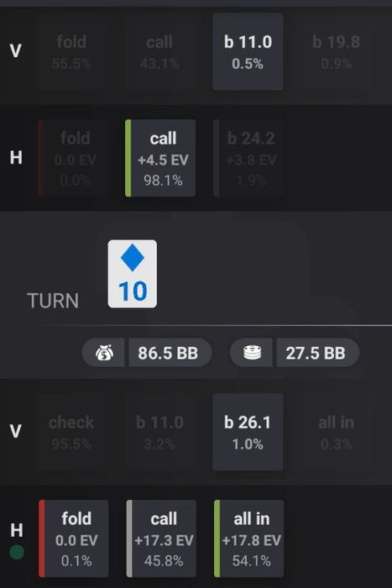
Task: Pick villain's all in 0.3% option
Action: (336, 432)
